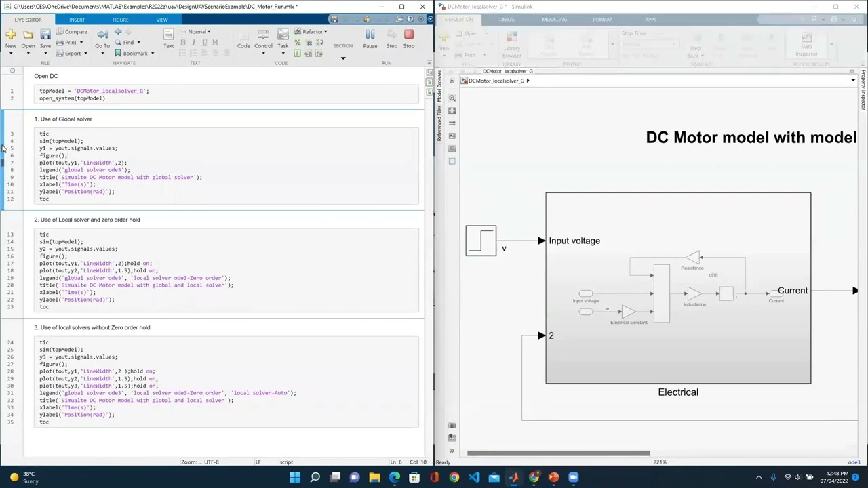Screen dimensions: 868x488
Task: Save the live script with the Save icon
Action: (45, 35)
